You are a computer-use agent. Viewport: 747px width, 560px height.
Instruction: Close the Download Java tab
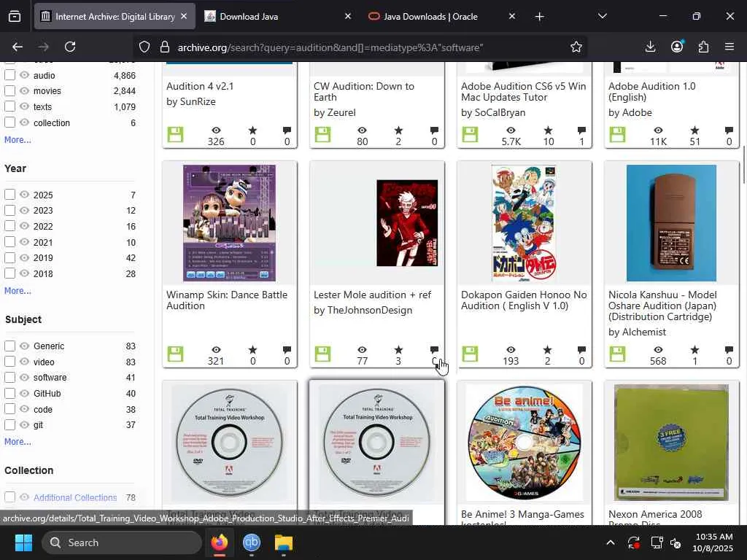348,16
